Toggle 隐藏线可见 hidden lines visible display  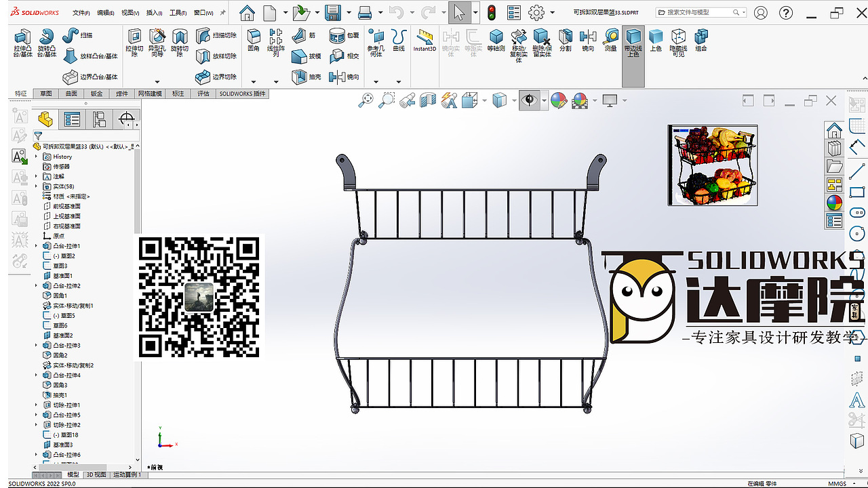(x=678, y=44)
